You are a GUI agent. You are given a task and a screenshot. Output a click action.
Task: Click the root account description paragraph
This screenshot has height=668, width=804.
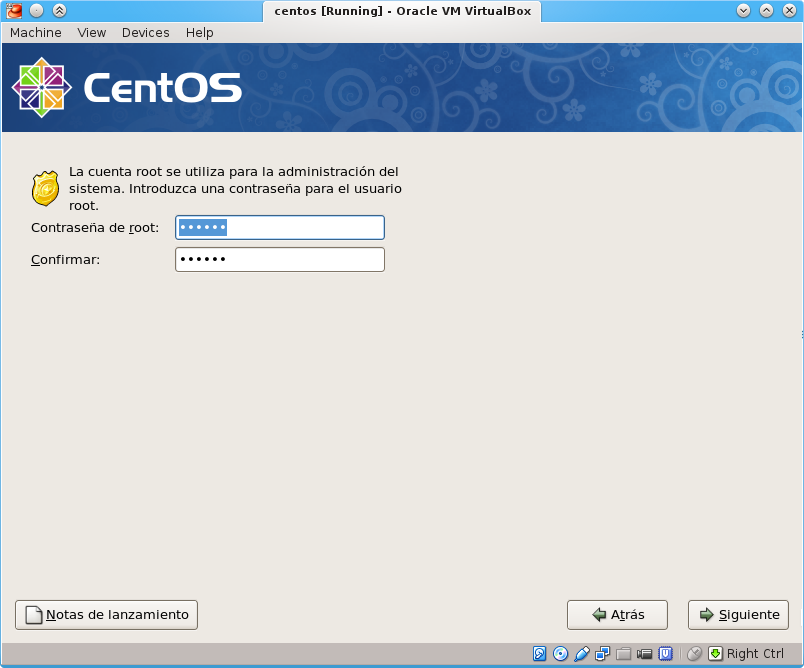tap(235, 189)
